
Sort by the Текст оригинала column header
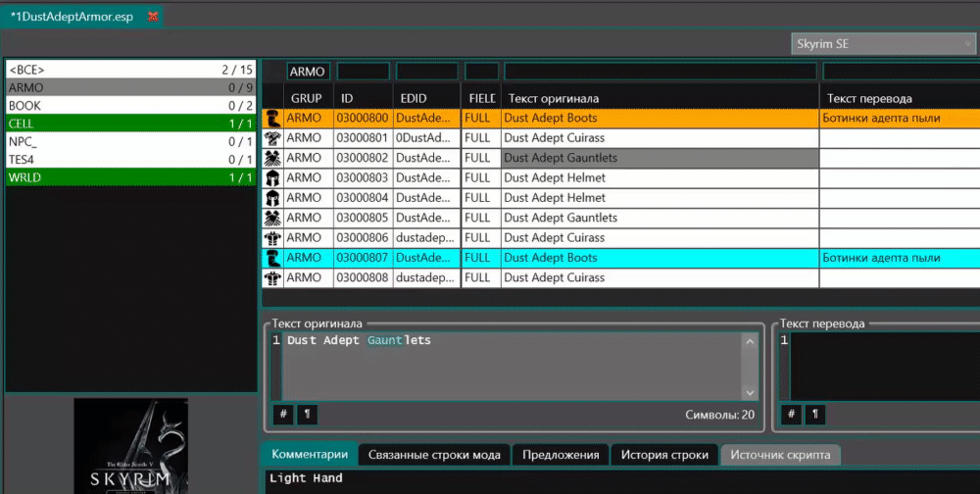660,98
